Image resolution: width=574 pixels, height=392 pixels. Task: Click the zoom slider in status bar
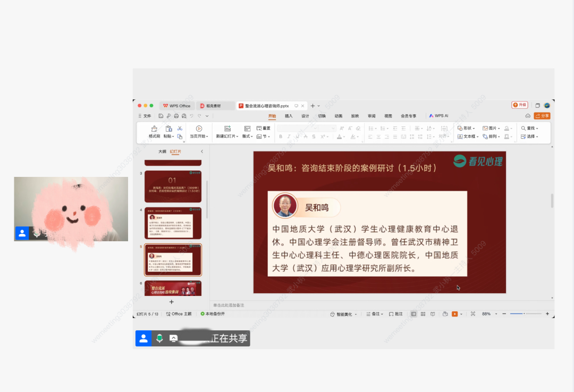pyautogui.click(x=525, y=314)
